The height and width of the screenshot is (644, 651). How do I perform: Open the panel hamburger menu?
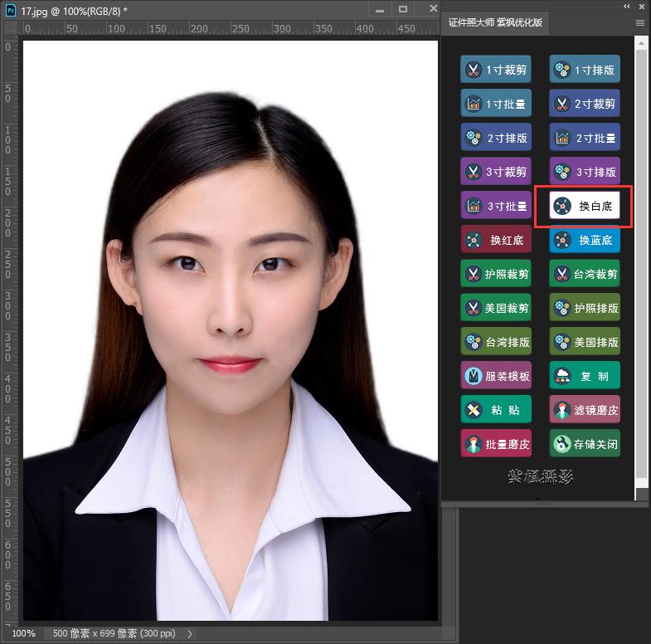[639, 23]
